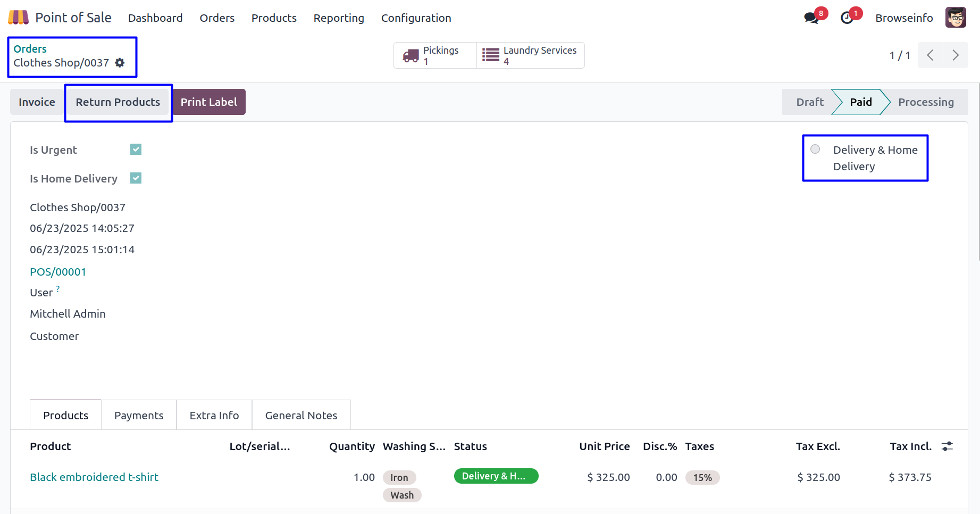Toggle the Is Home Delivery checkbox
The width and height of the screenshot is (980, 514).
tap(136, 178)
